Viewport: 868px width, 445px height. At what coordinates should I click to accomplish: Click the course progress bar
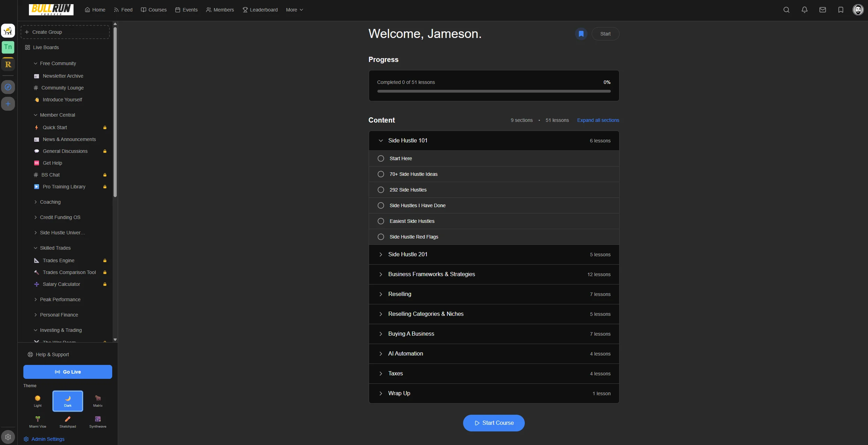pyautogui.click(x=493, y=91)
